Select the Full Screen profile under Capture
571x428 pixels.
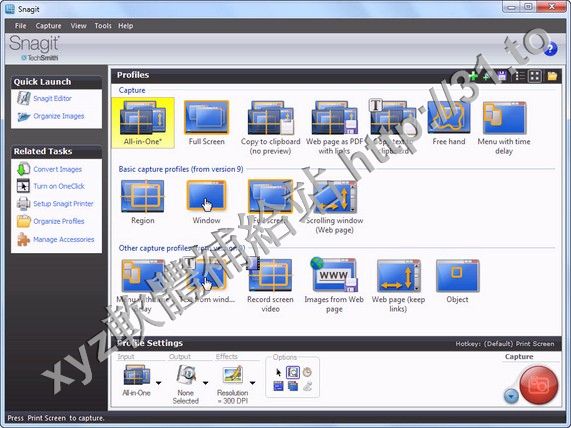tap(206, 123)
